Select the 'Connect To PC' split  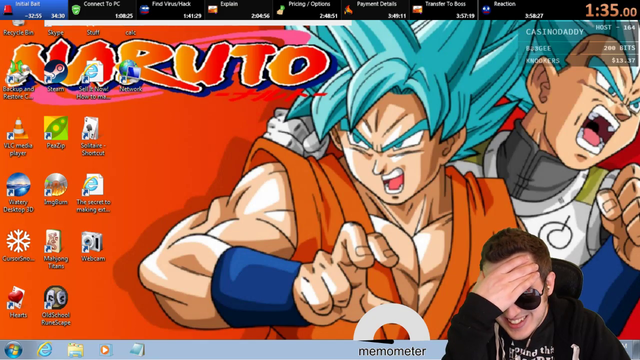(x=102, y=10)
